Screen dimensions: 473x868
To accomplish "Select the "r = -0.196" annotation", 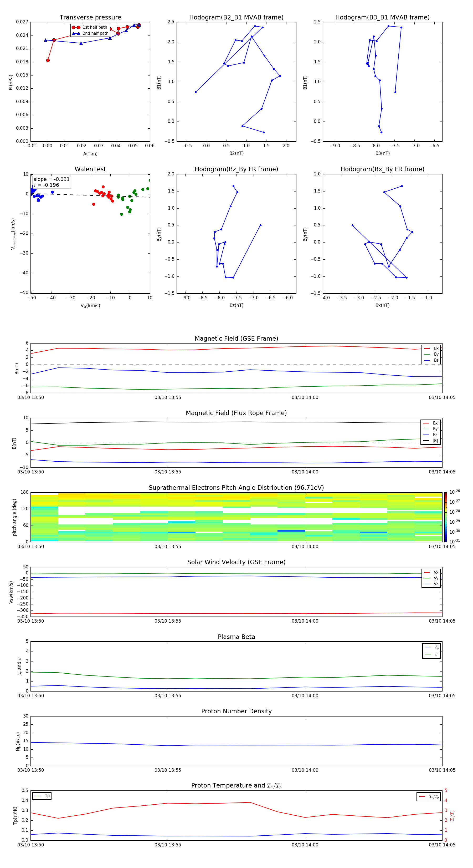I will click(47, 185).
